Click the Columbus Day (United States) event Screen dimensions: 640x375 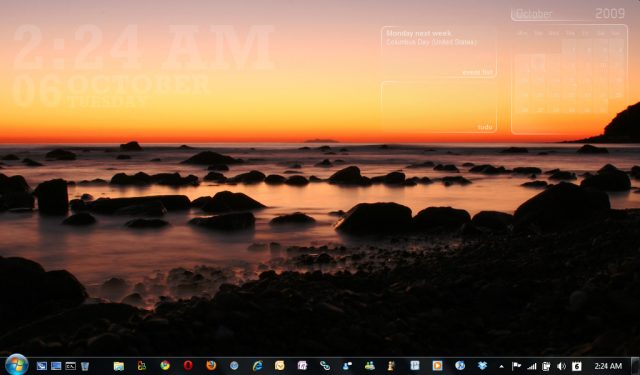click(x=431, y=42)
